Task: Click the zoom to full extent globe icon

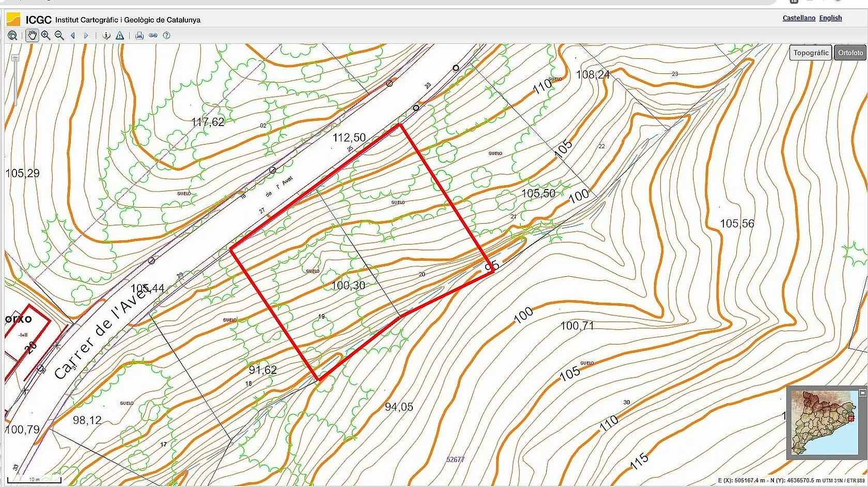Action: click(x=12, y=36)
